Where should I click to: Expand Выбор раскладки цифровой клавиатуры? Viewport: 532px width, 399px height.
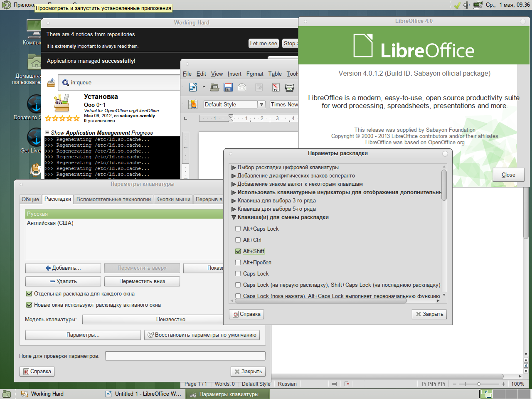click(x=234, y=167)
